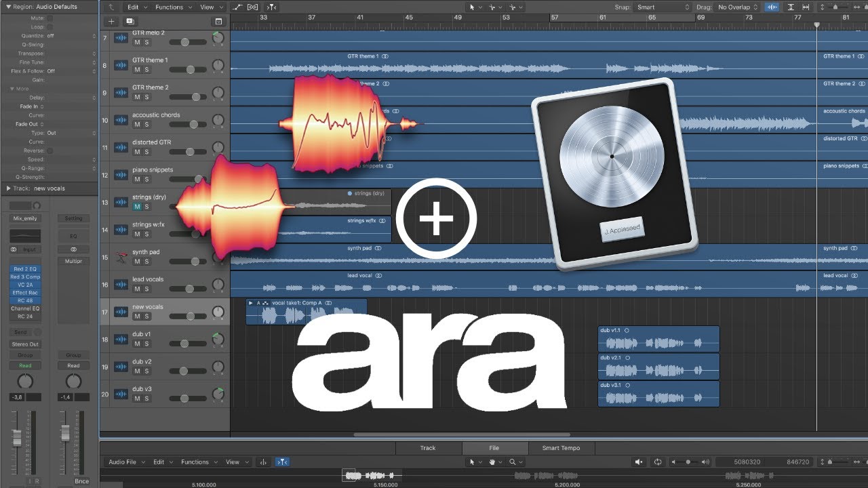Screen dimensions: 868x488
Task: Collapse the More section in the region inspector
Action: tap(12, 89)
